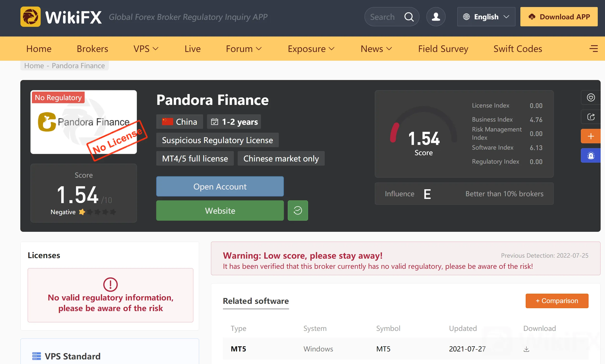Click the Home breadcrumb link

pyautogui.click(x=34, y=66)
